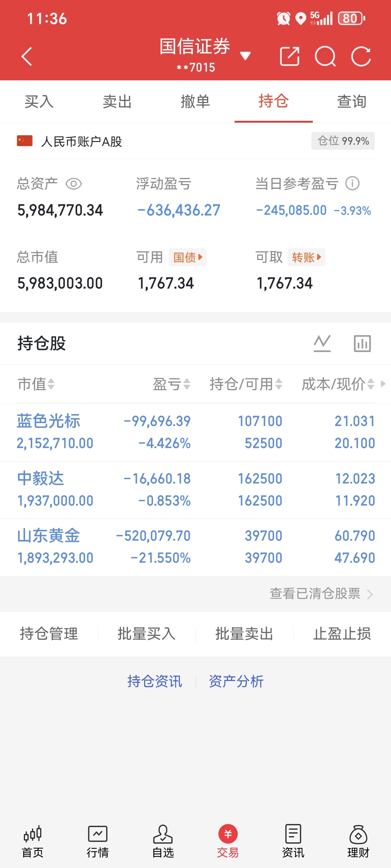Tap floating loss value -636,436.27
391x868 pixels.
pos(179,210)
